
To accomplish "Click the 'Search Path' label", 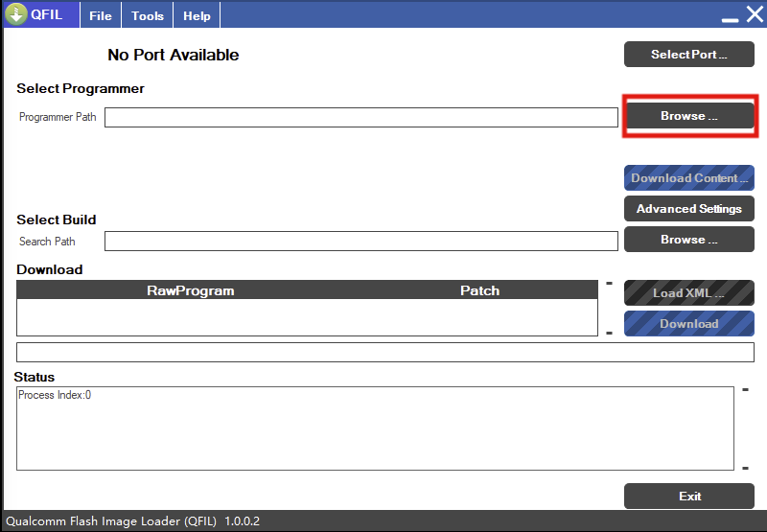I will [47, 241].
